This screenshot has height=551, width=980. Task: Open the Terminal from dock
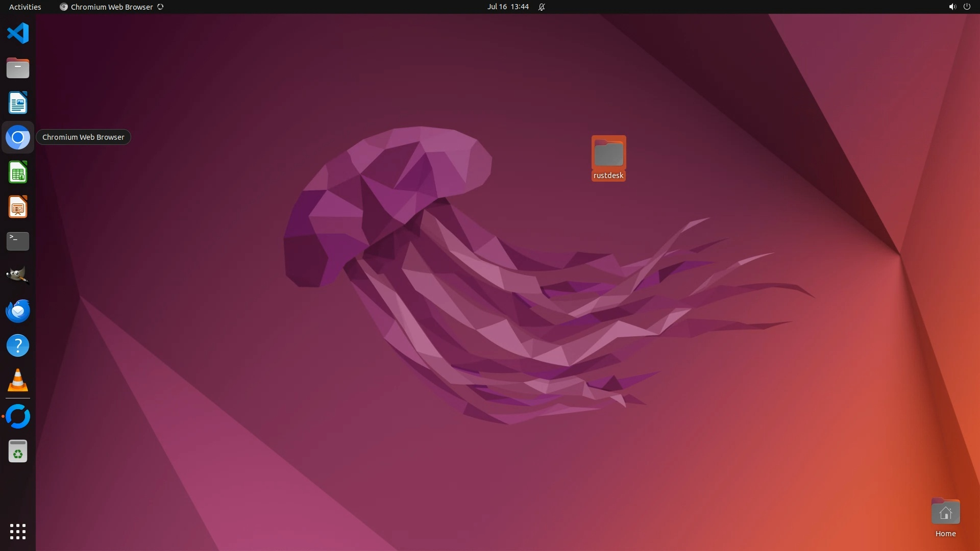18,241
